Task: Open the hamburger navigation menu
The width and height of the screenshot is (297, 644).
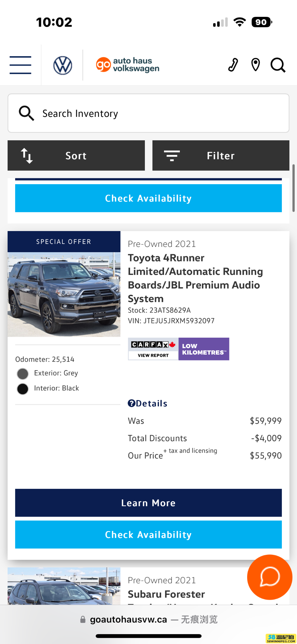Action: coord(20,65)
